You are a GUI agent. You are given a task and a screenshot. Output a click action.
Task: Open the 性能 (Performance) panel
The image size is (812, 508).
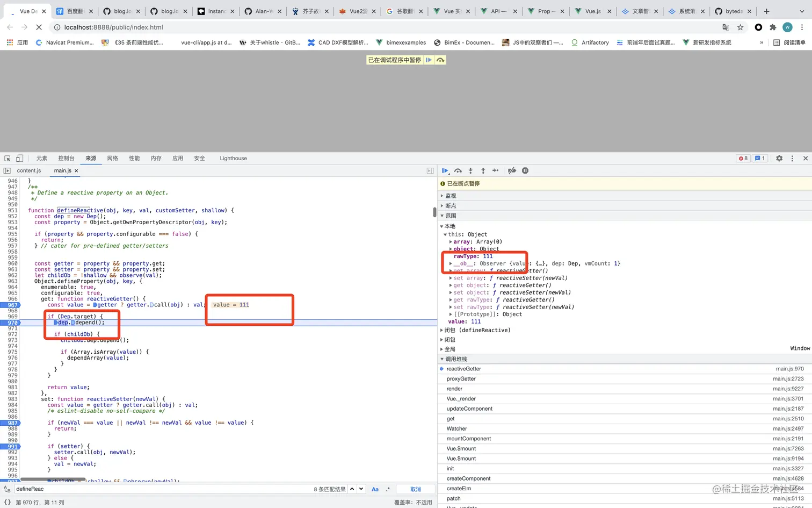[134, 159]
